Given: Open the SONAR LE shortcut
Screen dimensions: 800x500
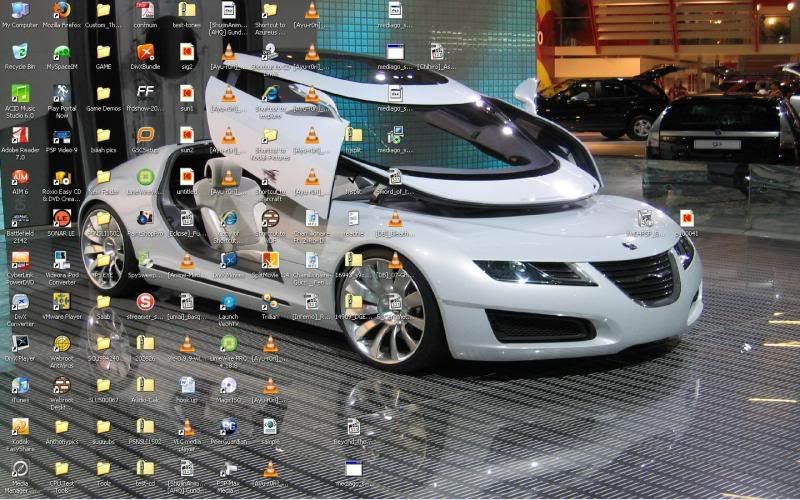Looking at the screenshot, I should pyautogui.click(x=62, y=218).
